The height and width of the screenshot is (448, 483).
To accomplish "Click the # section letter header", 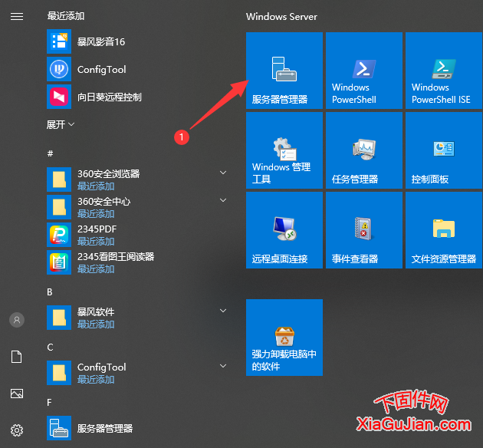I will click(x=50, y=153).
